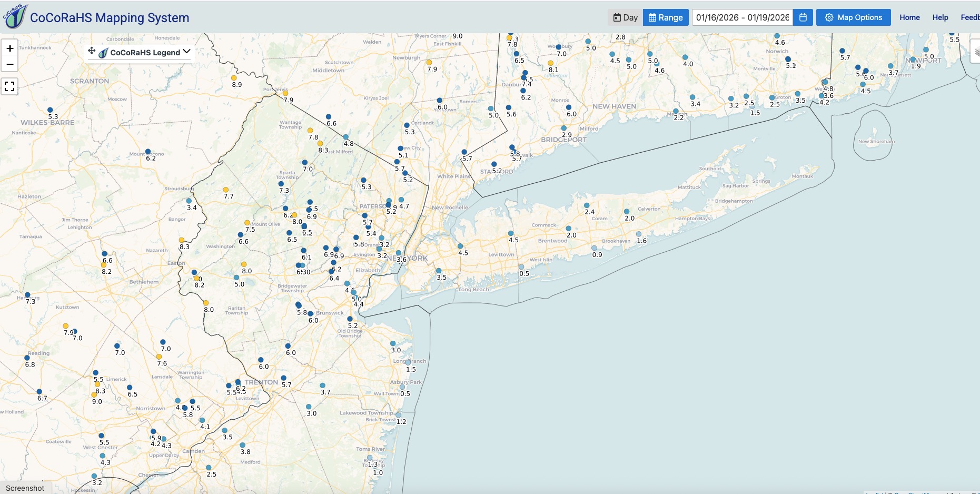Expand the CoCoRaHS Legend chevron
Image resolution: width=980 pixels, height=494 pixels.
(187, 52)
